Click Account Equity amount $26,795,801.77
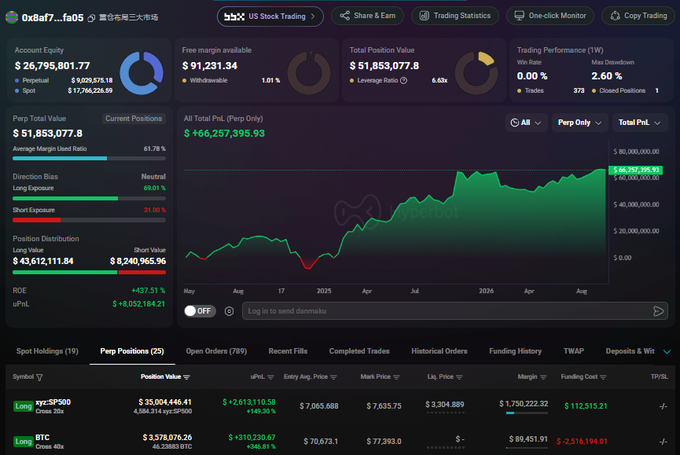The height and width of the screenshot is (455, 680). 52,66
